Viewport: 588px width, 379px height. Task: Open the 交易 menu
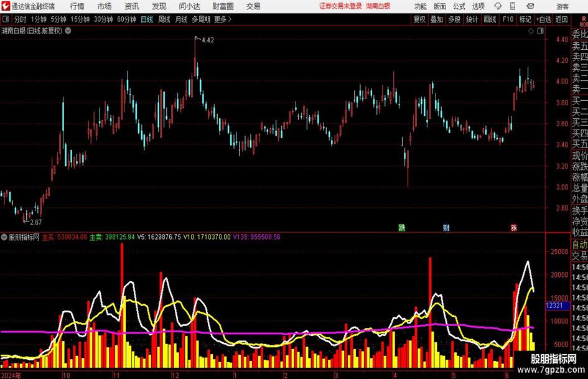tap(253, 6)
